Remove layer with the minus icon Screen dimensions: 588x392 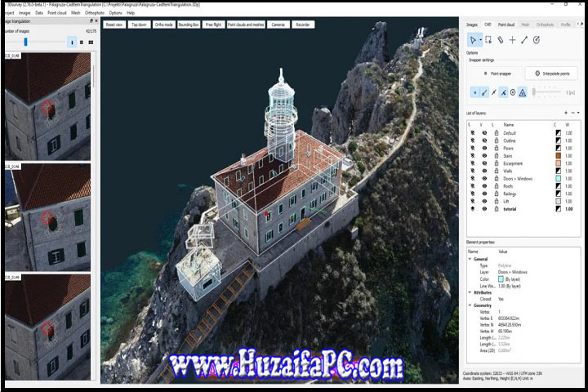[572, 113]
